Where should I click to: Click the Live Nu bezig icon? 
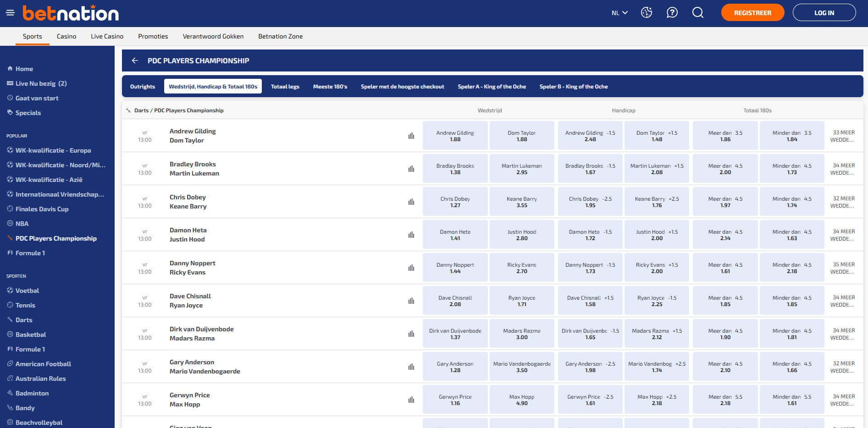pos(10,83)
